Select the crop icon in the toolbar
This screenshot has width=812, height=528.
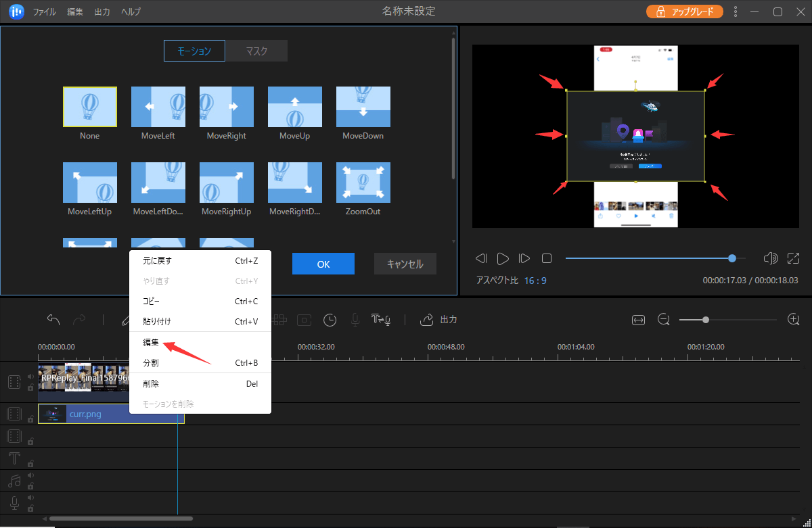(x=303, y=319)
